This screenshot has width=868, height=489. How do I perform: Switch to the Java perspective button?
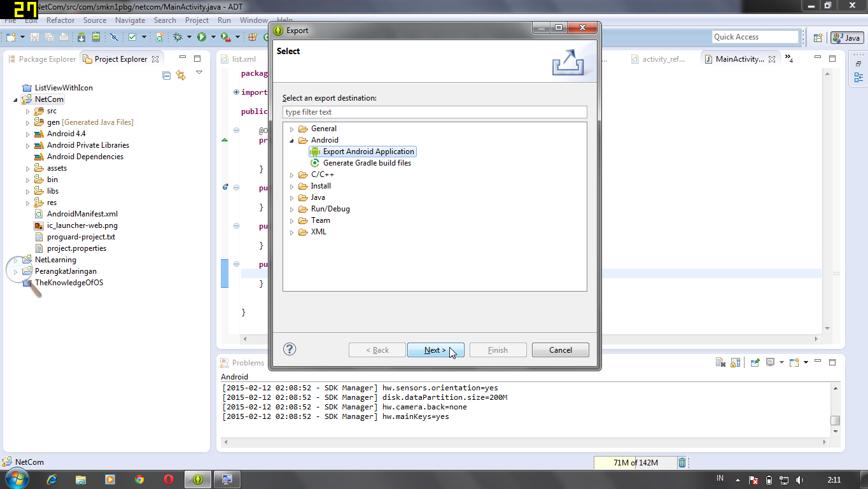coord(846,38)
